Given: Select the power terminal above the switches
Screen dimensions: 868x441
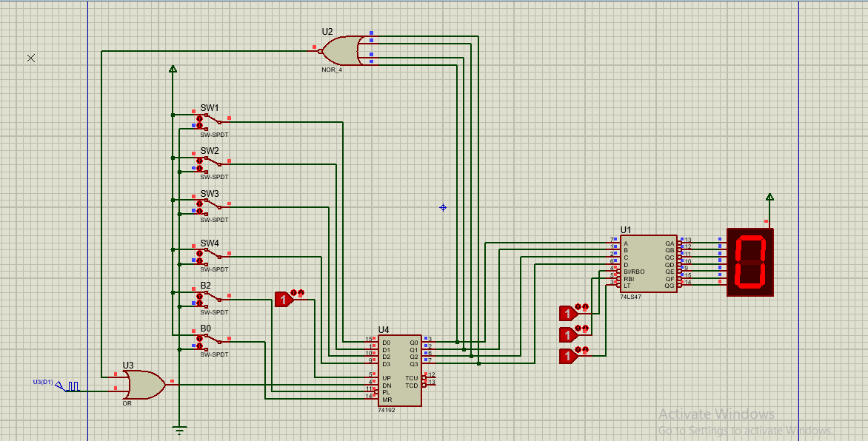Looking at the screenshot, I should pos(173,69).
